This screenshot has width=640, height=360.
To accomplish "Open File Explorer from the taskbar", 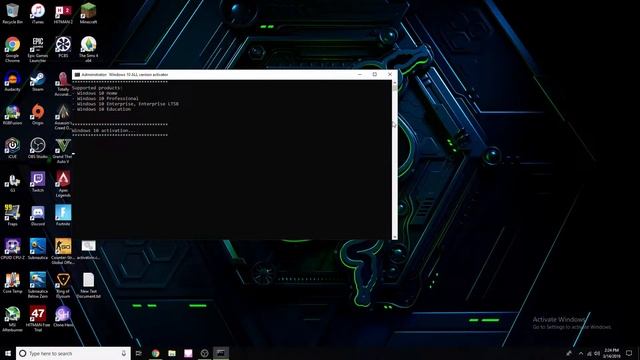I will [x=172, y=353].
